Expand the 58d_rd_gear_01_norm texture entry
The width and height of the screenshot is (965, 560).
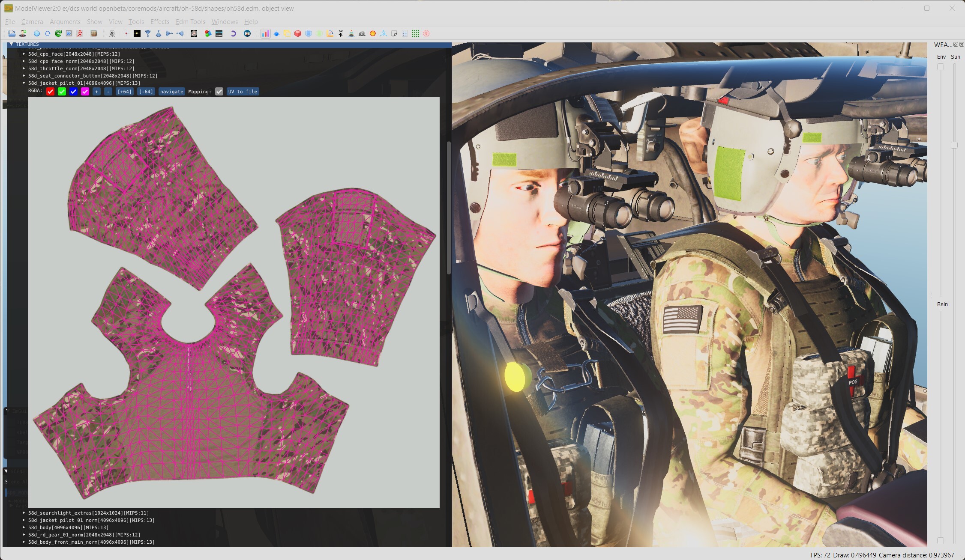point(24,535)
